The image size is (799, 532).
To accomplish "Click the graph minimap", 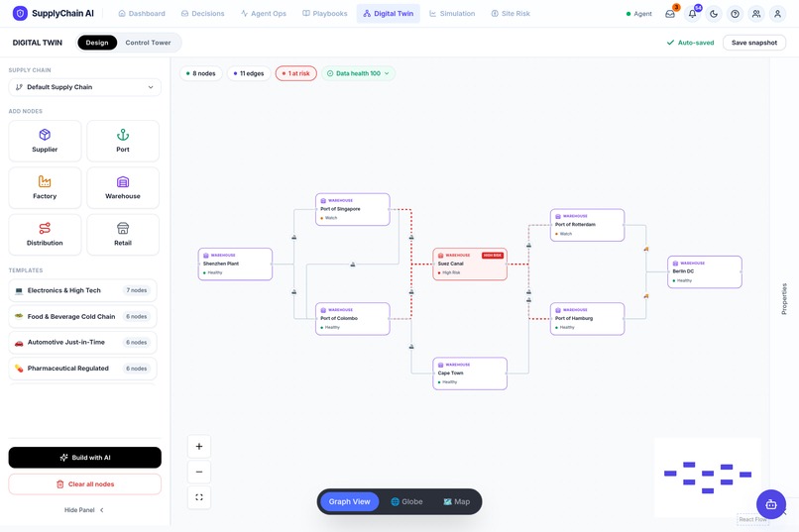I will pyautogui.click(x=707, y=478).
